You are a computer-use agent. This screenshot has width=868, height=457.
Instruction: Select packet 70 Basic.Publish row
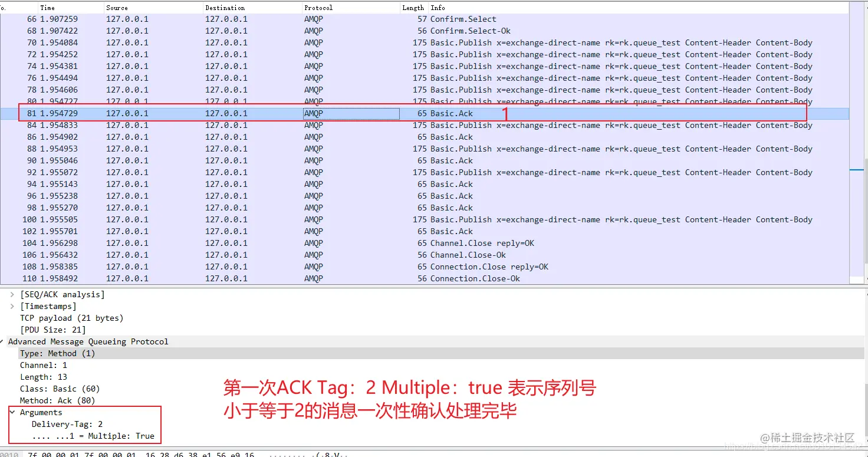click(x=425, y=42)
